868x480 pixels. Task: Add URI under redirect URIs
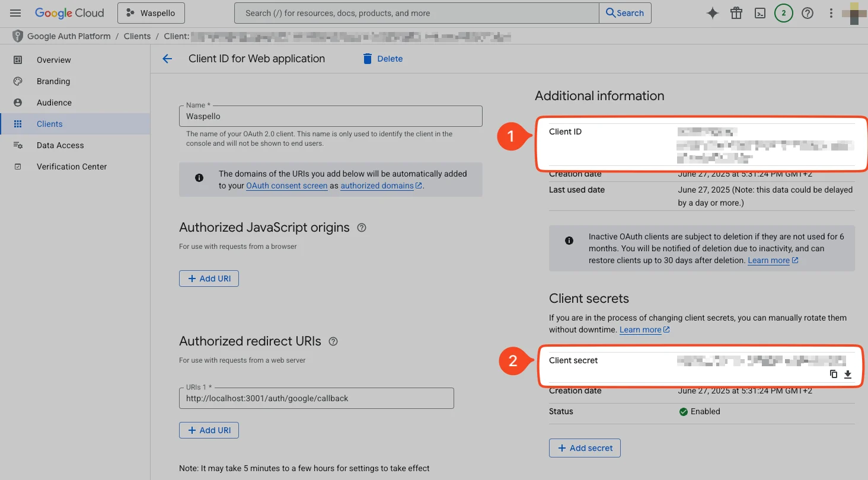click(x=209, y=430)
